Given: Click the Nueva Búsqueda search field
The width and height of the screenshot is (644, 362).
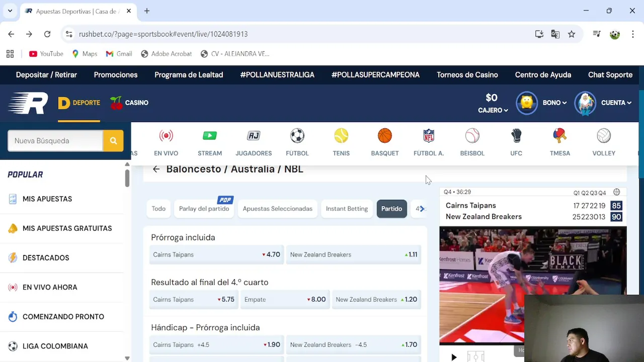Looking at the screenshot, I should (x=55, y=141).
